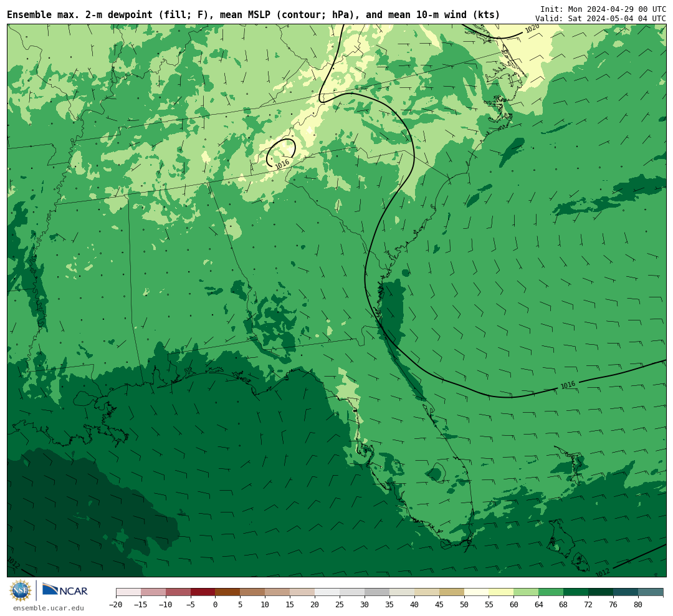Pick the yellow swatch between 55 and 60

coord(502,592)
